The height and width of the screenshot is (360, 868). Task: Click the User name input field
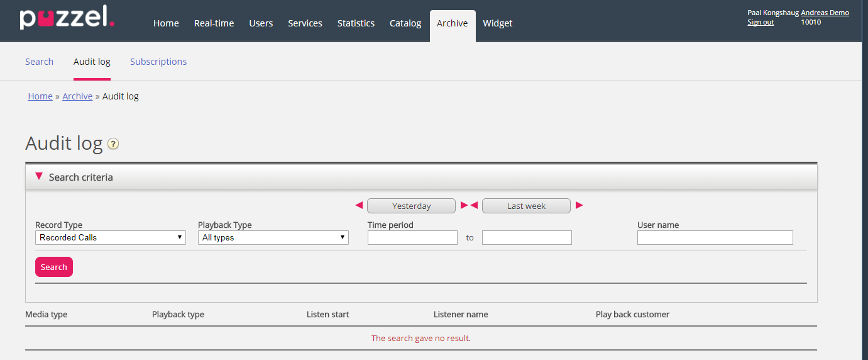(x=715, y=238)
